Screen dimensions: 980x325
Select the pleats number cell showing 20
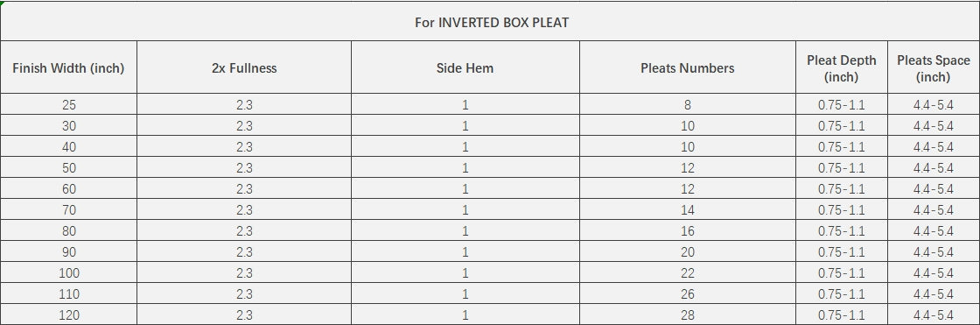pos(688,251)
